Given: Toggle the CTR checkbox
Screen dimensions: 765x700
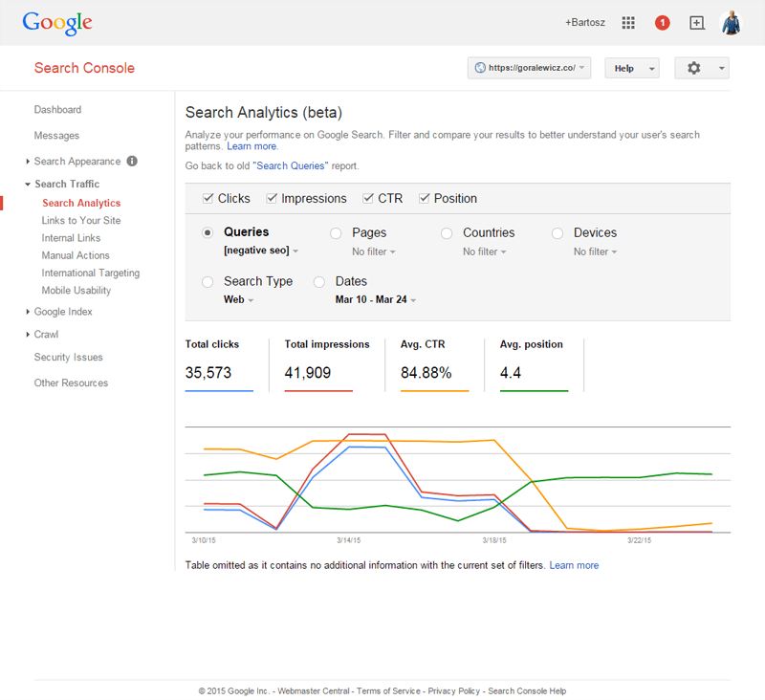Looking at the screenshot, I should point(368,199).
